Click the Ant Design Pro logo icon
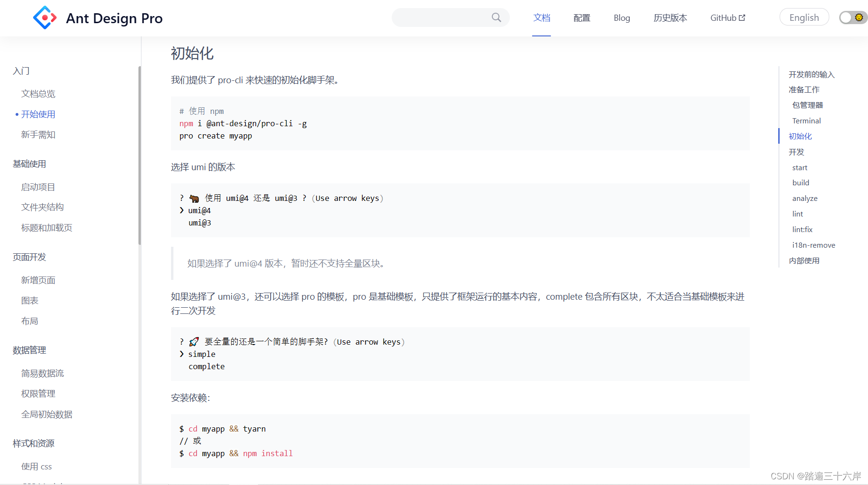 (x=45, y=17)
